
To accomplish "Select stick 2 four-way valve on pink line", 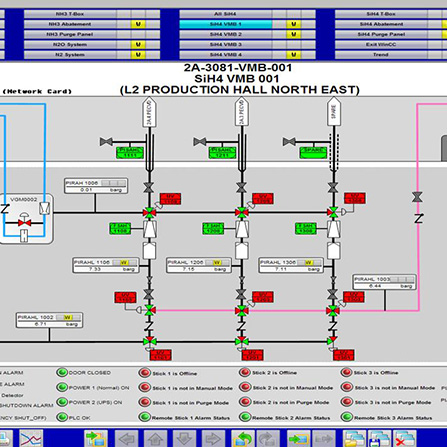I will tap(241, 311).
